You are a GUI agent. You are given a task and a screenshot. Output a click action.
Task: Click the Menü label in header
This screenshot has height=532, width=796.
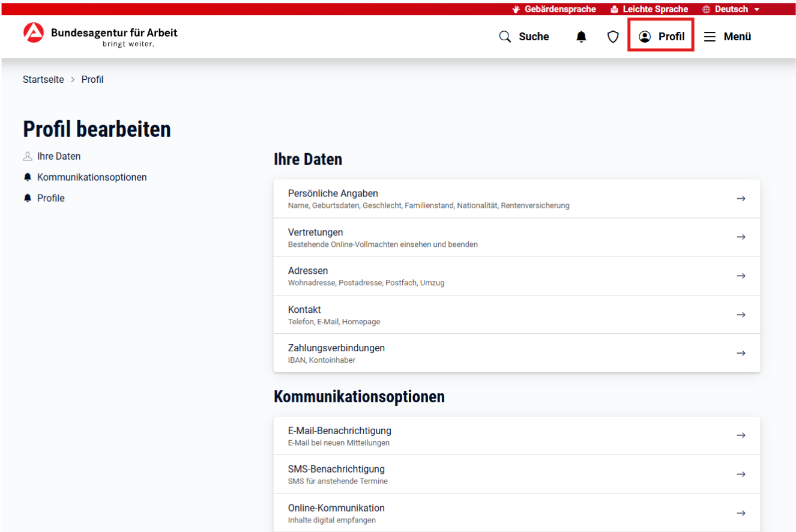pyautogui.click(x=737, y=37)
